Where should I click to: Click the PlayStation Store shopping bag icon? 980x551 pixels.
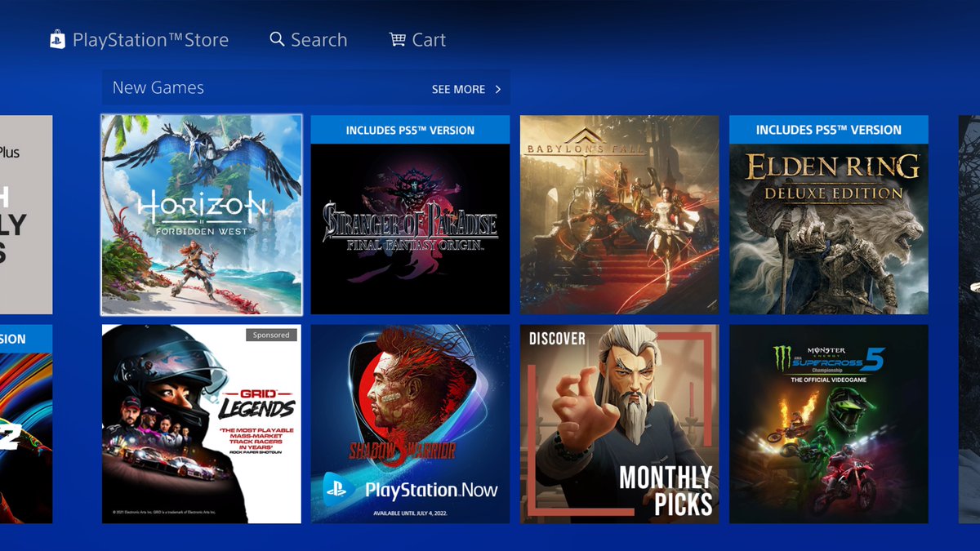pos(57,39)
